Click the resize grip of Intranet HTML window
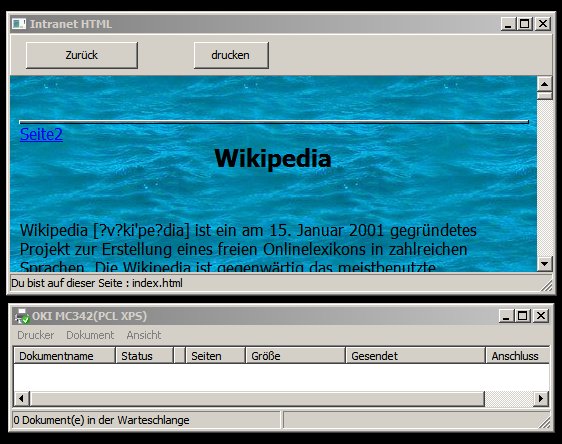 pyautogui.click(x=546, y=285)
